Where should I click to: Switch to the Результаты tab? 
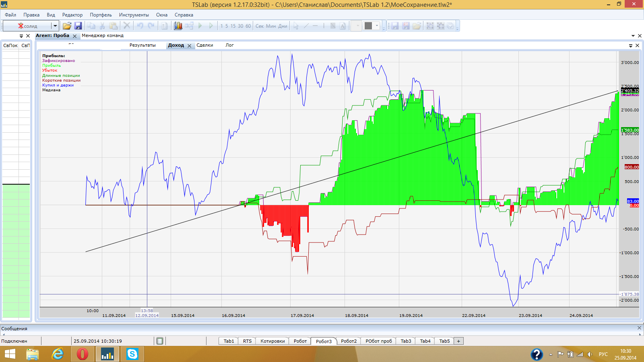coord(142,45)
